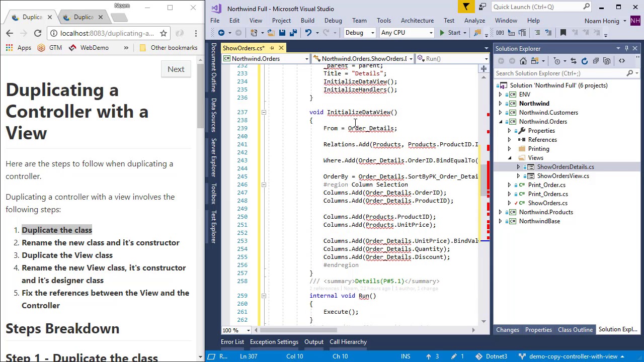Click the Save All toolbar icon

click(293, 33)
